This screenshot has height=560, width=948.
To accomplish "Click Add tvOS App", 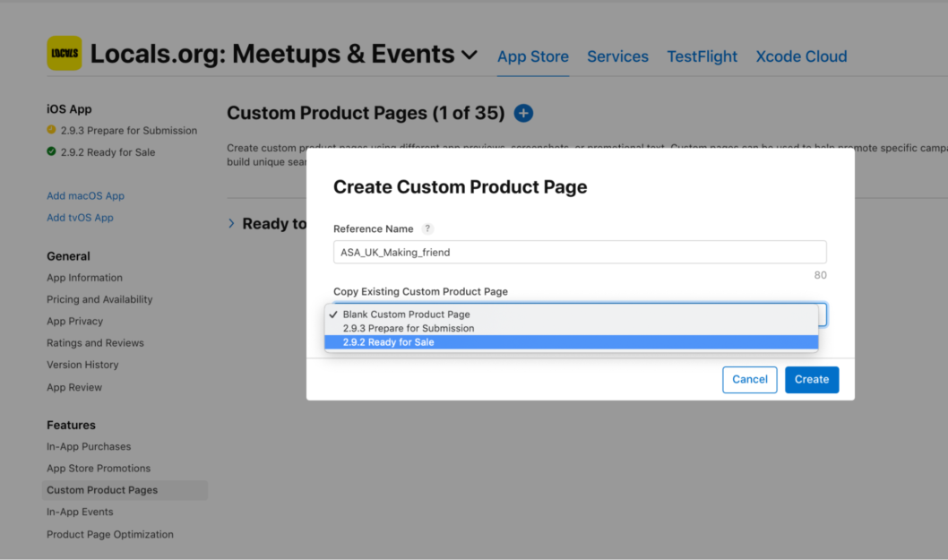I will point(82,217).
